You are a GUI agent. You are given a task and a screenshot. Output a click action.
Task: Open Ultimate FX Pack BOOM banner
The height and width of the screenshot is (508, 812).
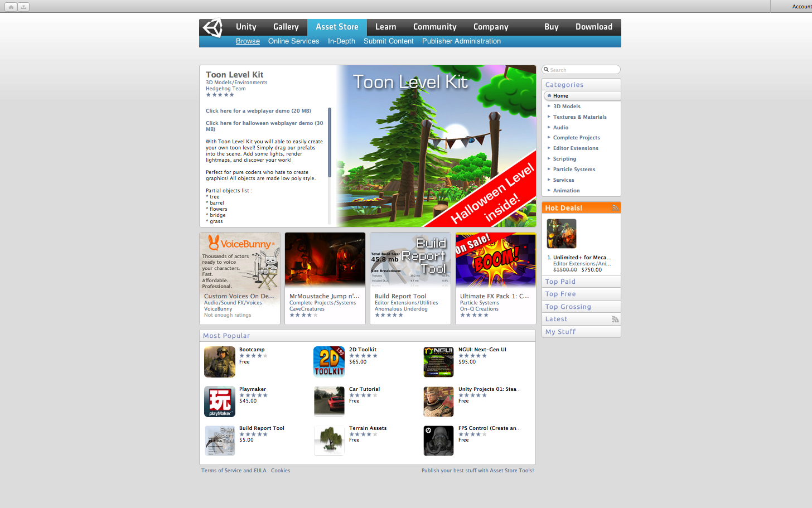click(x=496, y=260)
